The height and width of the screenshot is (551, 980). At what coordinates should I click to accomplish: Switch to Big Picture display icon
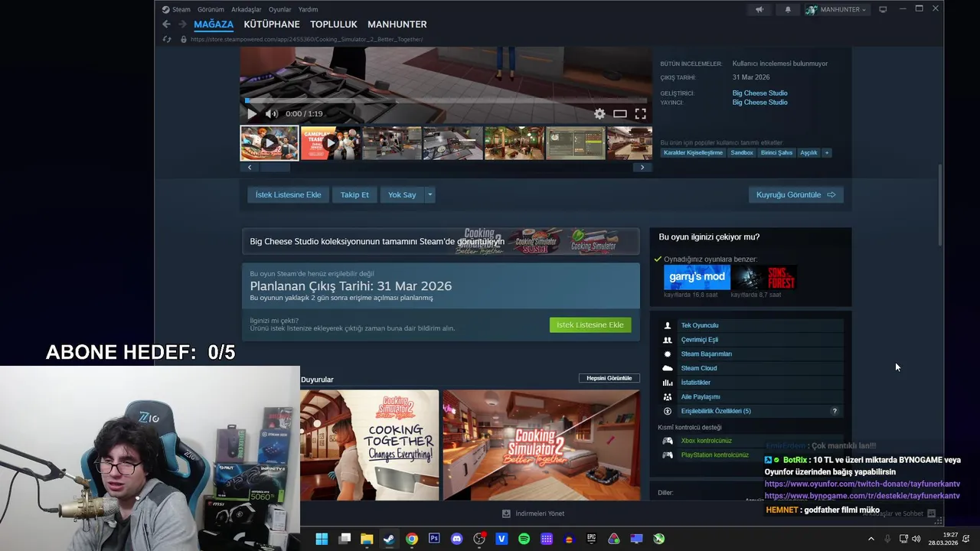click(x=883, y=9)
